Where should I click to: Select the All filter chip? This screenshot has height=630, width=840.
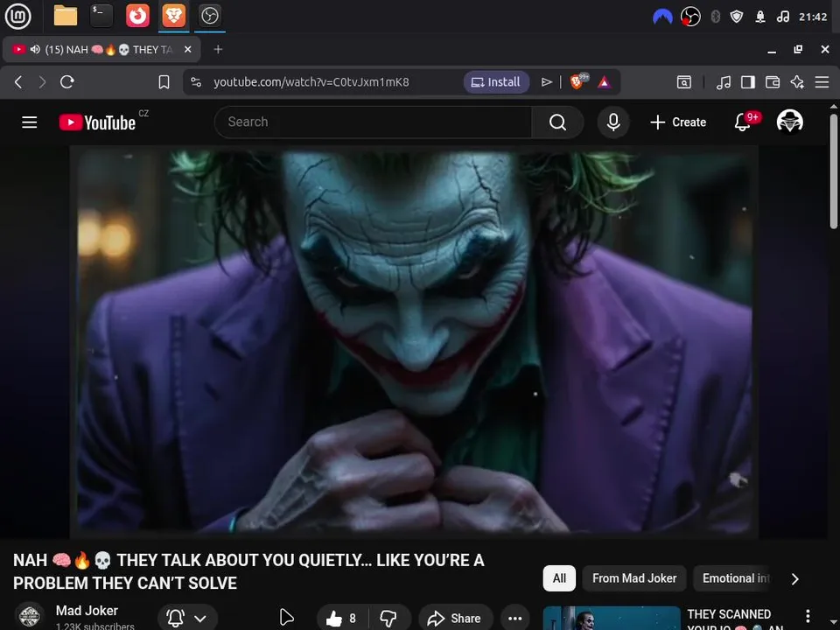click(x=559, y=578)
